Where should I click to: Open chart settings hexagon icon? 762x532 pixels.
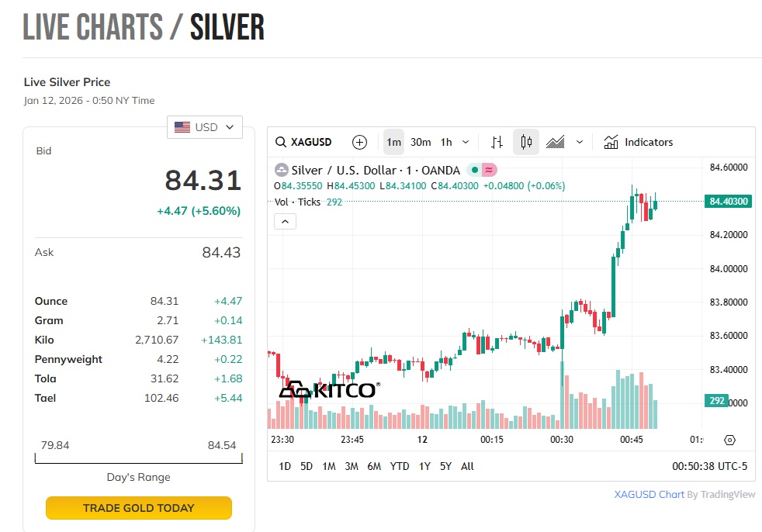729,440
